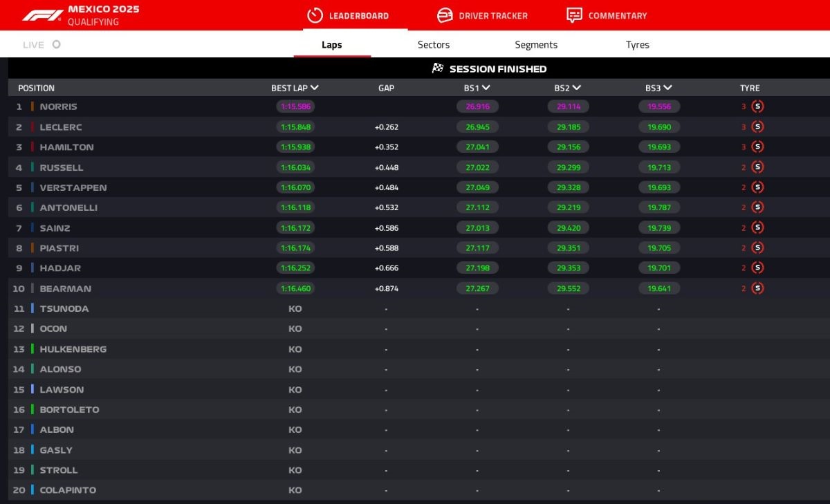The width and height of the screenshot is (830, 504).
Task: Click the Driver Tracker helmet icon
Action: click(445, 15)
